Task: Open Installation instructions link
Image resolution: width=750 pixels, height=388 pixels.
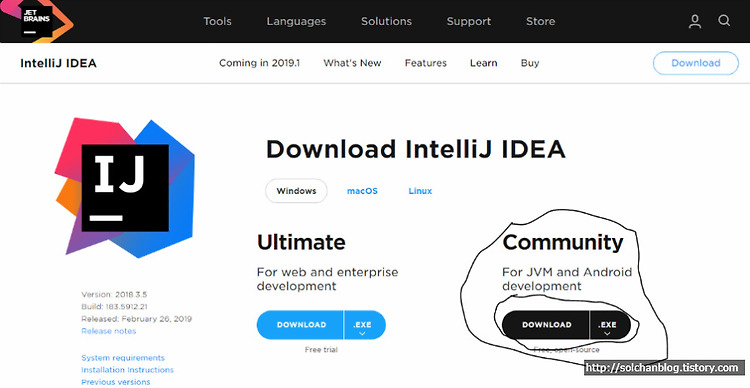Action: point(127,370)
